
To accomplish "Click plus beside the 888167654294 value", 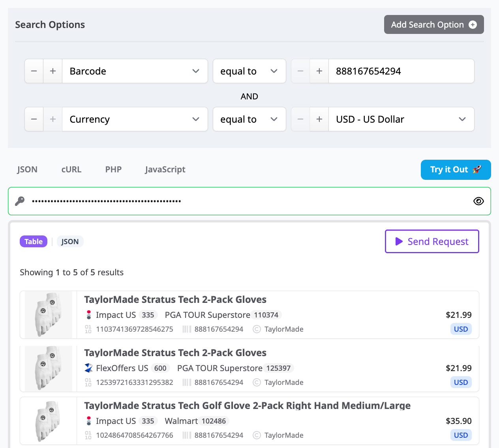I will pyautogui.click(x=319, y=71).
